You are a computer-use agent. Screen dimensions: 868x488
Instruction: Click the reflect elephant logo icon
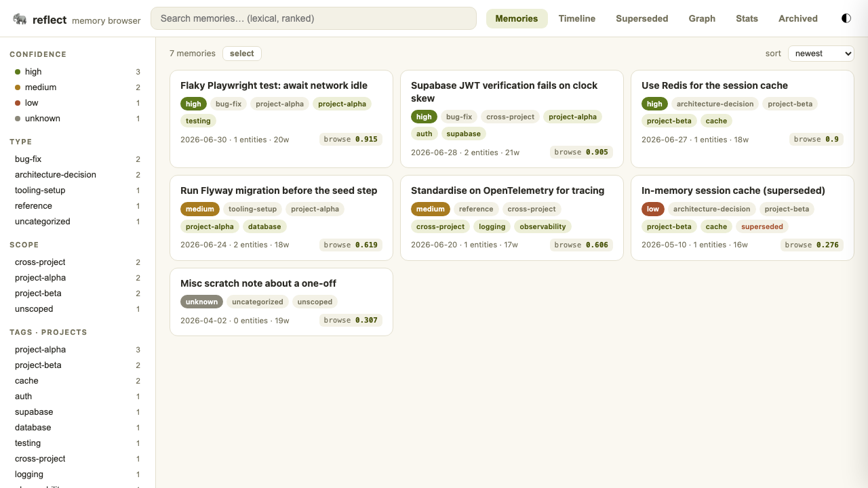point(20,19)
